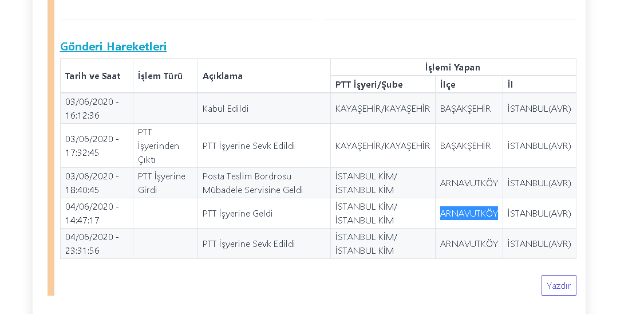Select the PTT İşyerine Girdi cell
The image size is (644, 314).
point(161,183)
